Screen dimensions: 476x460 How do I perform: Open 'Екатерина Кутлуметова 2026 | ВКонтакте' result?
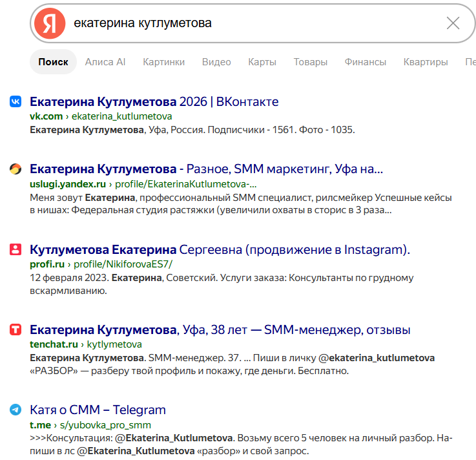(154, 101)
